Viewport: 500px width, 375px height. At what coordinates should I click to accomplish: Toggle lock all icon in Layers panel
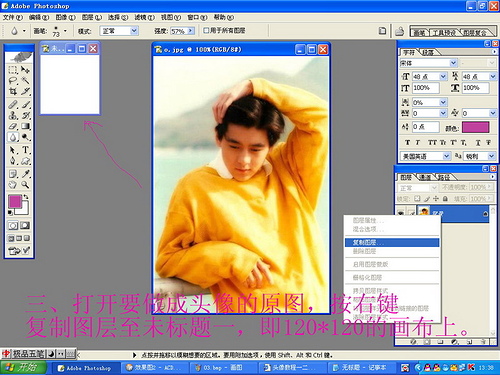445,199
